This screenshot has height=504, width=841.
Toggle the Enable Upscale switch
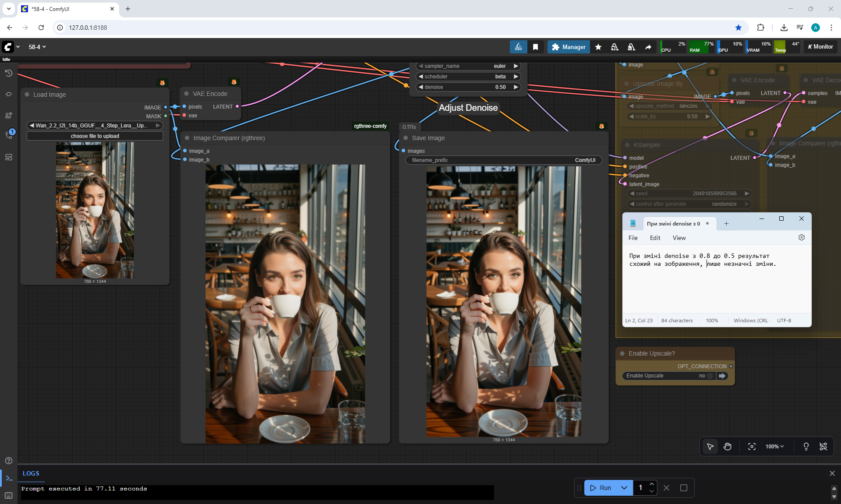[710, 376]
